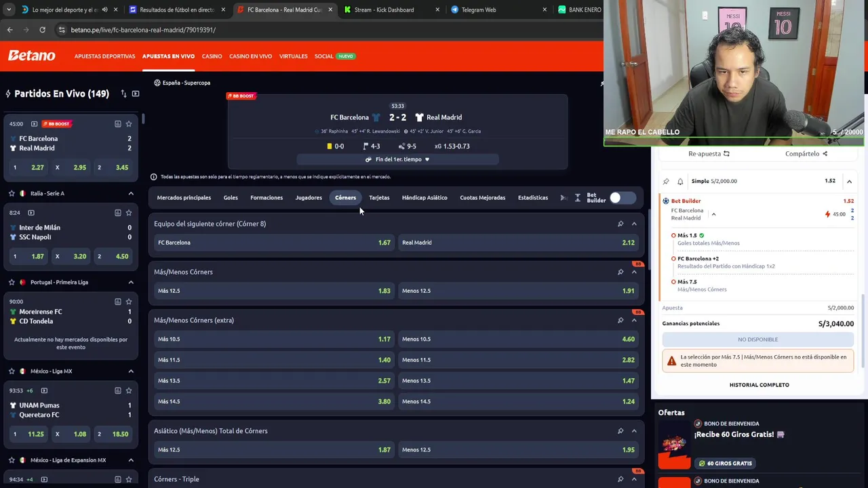868x488 pixels.
Task: Click the pin icon in the Simple bet slip
Action: tap(666, 181)
